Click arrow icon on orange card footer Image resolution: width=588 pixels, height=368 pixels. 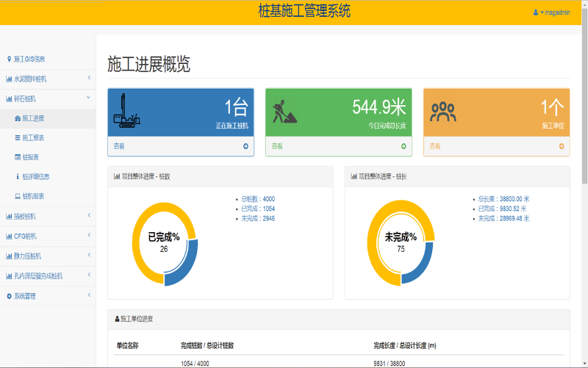tap(562, 146)
